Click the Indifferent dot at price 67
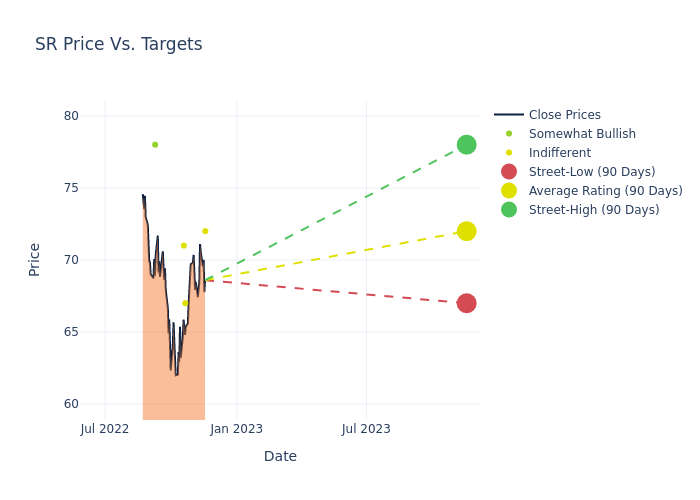The height and width of the screenshot is (500, 700). pos(185,303)
